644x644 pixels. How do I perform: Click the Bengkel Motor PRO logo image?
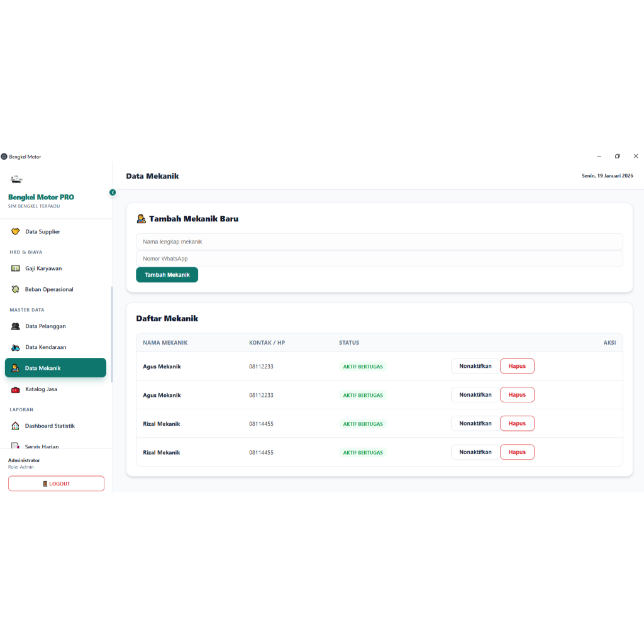(x=16, y=179)
